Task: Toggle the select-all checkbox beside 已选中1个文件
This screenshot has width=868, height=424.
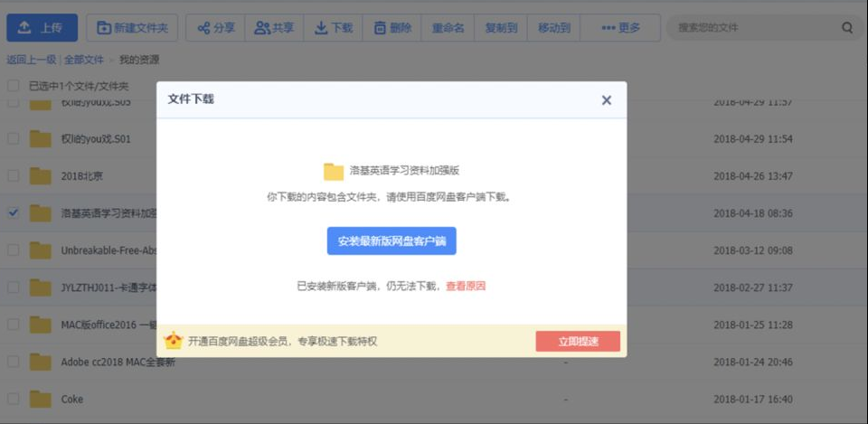Action: 13,86
